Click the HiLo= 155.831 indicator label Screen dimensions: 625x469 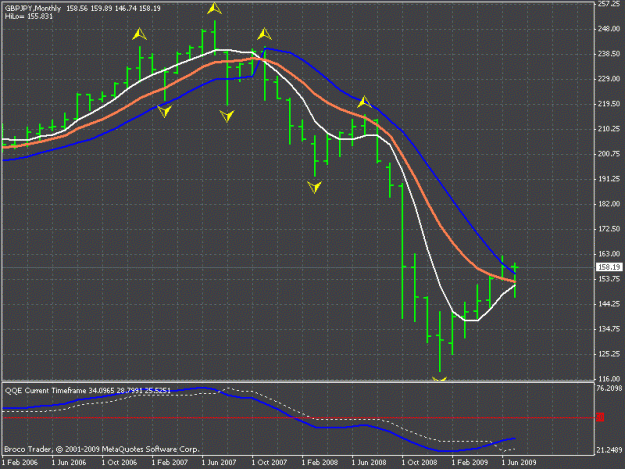[29, 16]
